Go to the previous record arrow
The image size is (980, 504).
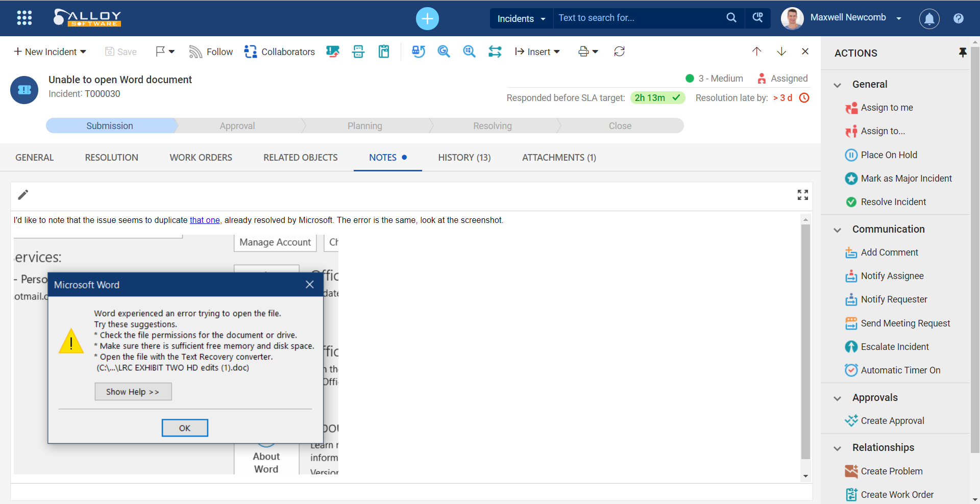[x=756, y=52]
